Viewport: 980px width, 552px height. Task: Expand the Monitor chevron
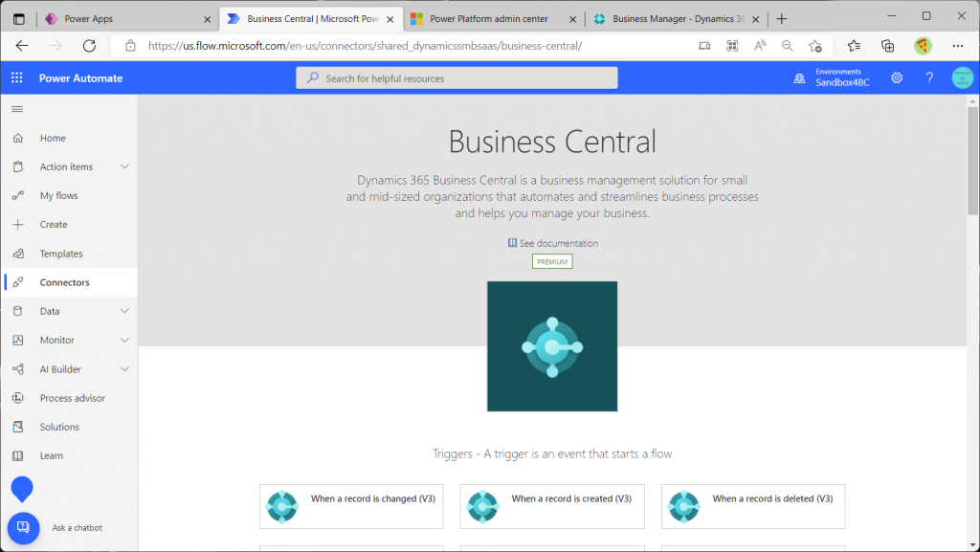click(x=124, y=341)
